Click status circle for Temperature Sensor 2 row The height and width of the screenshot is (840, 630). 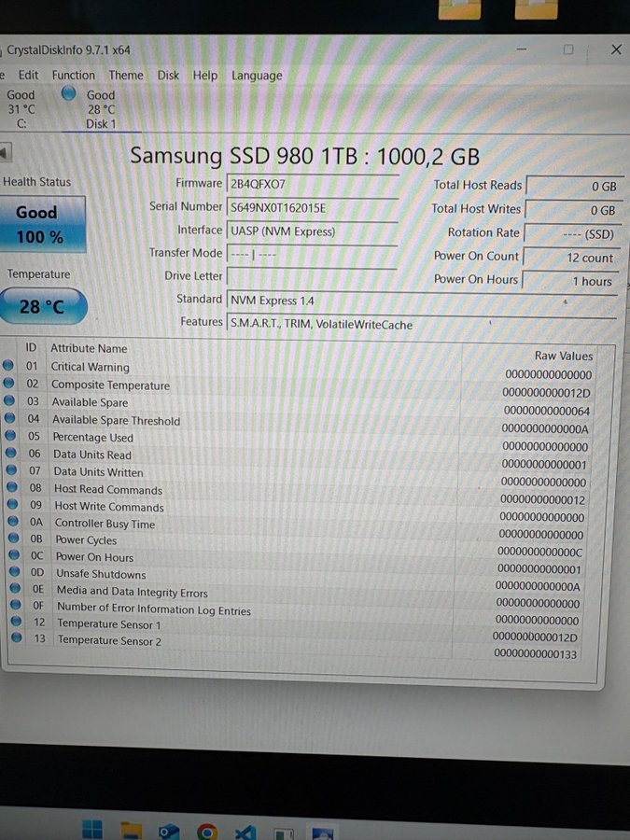click(16, 638)
